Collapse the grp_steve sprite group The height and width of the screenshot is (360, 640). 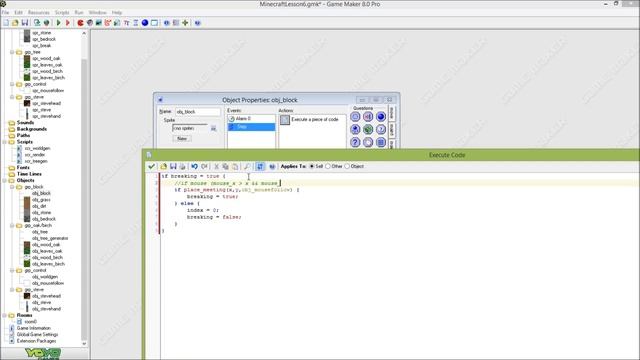click(x=12, y=97)
